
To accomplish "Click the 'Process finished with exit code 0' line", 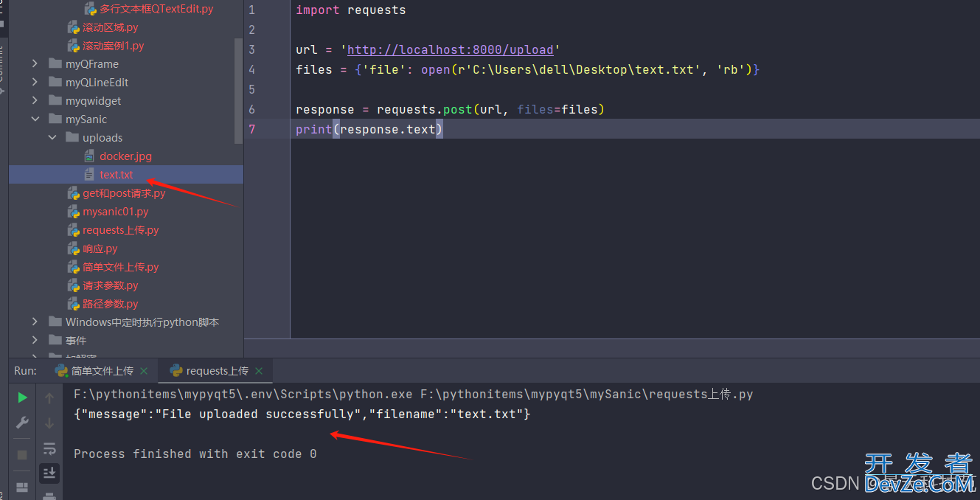I will 195,454.
